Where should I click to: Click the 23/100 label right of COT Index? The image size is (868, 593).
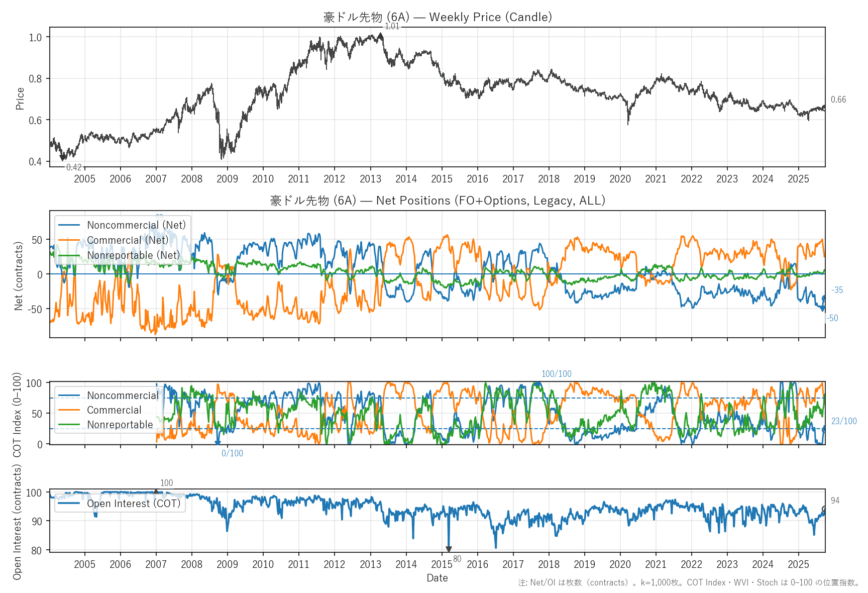point(844,421)
